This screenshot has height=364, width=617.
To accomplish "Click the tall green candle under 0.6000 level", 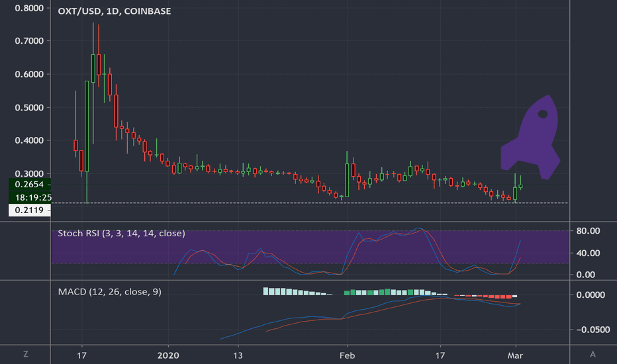I will click(87, 126).
